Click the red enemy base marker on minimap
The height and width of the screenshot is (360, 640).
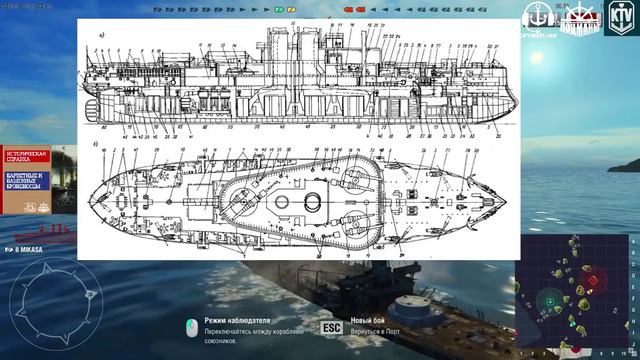593,280
